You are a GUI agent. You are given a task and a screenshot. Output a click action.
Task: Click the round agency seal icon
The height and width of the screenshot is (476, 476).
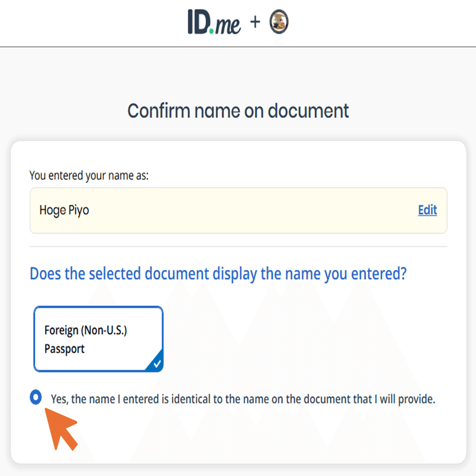(x=279, y=22)
